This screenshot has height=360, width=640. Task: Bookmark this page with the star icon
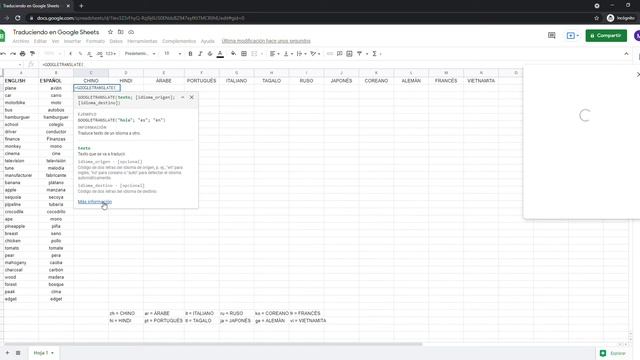click(x=596, y=18)
